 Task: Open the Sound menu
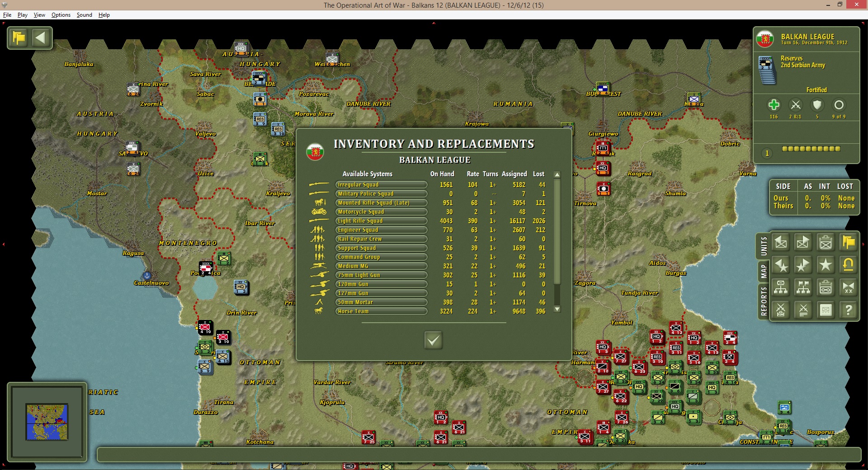84,15
